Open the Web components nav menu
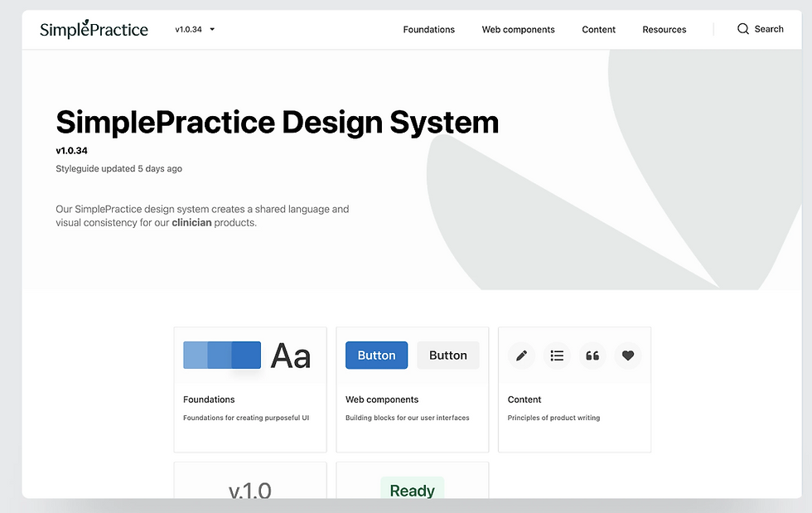The height and width of the screenshot is (513, 812). tap(518, 30)
